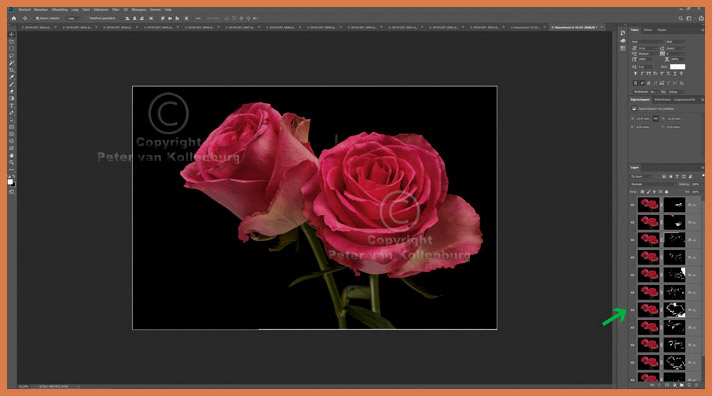Open the Layers panel flyout menu
The image size is (712, 396).
coord(702,168)
